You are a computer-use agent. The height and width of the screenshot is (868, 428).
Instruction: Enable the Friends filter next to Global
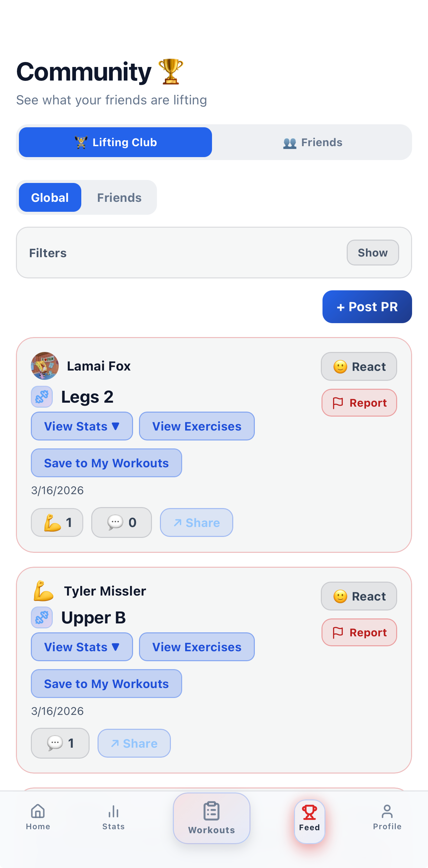(x=119, y=197)
